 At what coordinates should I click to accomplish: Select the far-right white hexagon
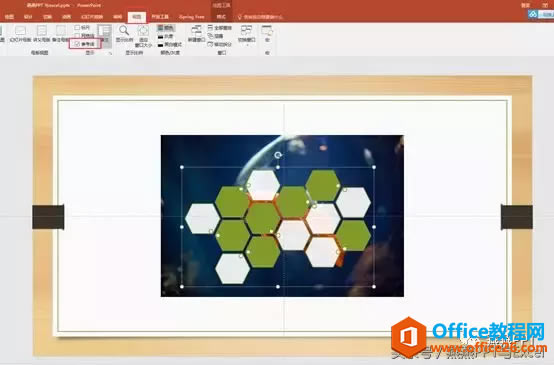tap(353, 202)
